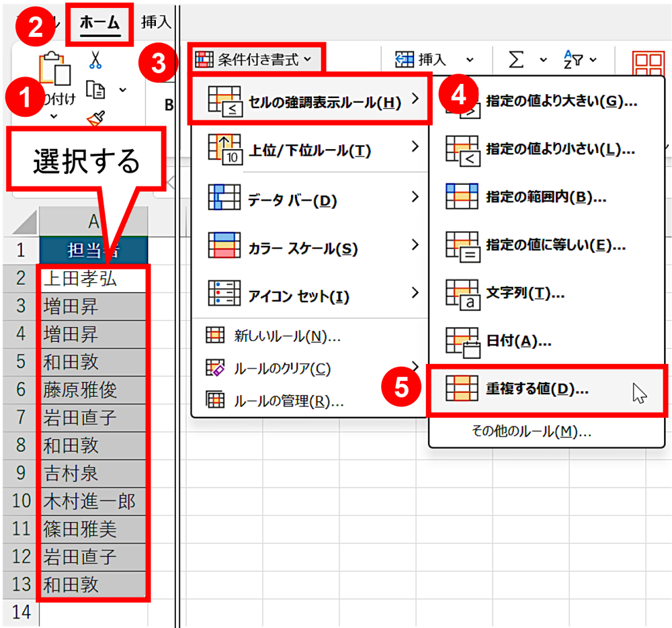Click the Cut scissors icon
This screenshot has height=628, width=672.
(x=95, y=61)
